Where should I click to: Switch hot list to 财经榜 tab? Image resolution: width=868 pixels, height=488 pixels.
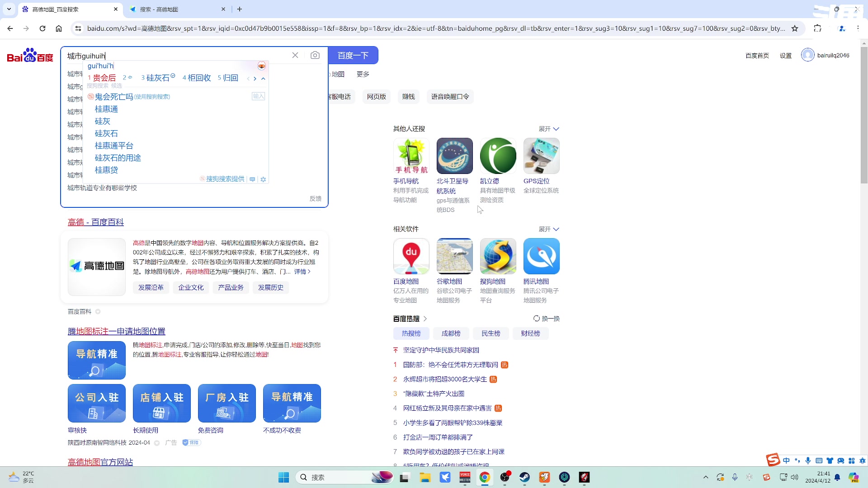[531, 333]
